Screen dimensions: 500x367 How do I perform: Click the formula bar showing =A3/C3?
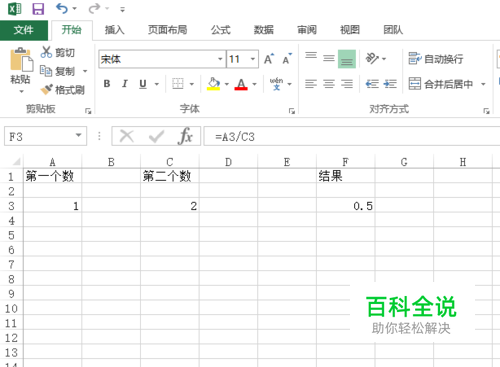tap(352, 136)
